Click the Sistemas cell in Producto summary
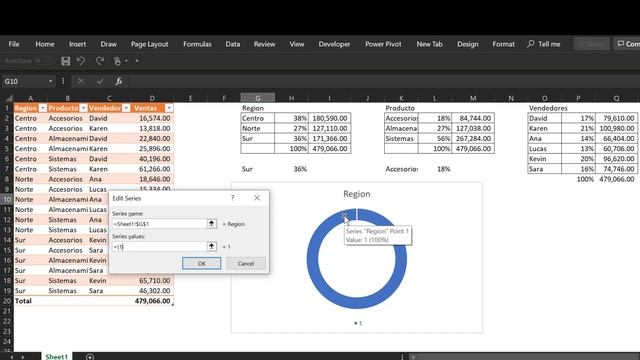Screen dimensions: 640x360 [x=401, y=139]
